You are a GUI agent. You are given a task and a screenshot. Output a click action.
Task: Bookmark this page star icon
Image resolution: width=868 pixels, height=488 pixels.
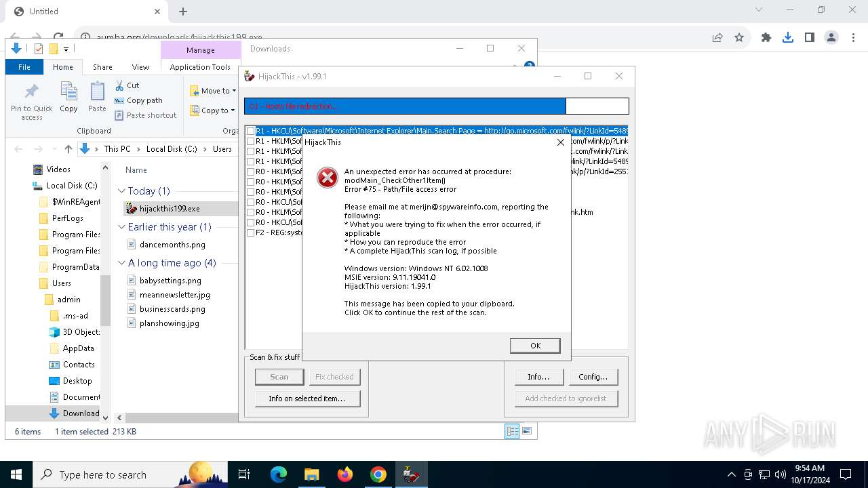739,38
